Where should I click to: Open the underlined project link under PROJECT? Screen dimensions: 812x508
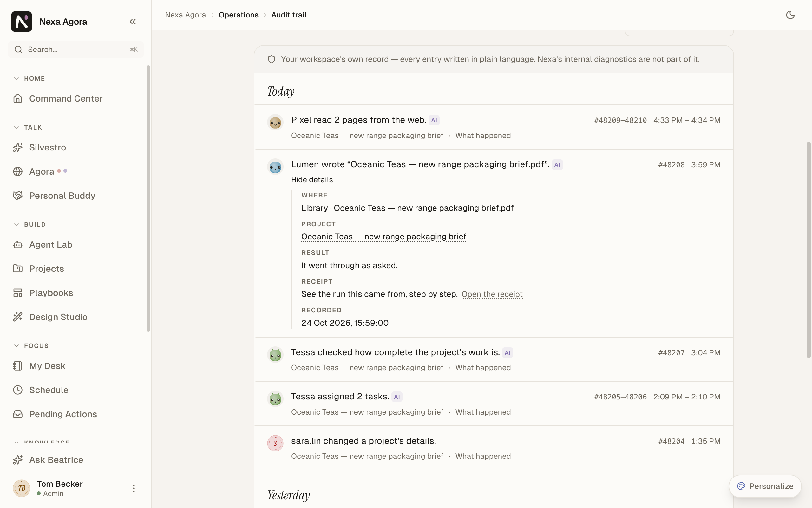[383, 237]
